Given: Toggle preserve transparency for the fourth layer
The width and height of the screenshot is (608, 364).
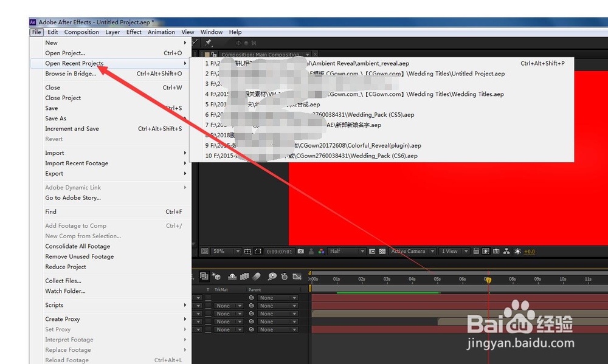Looking at the screenshot, I should tap(208, 321).
